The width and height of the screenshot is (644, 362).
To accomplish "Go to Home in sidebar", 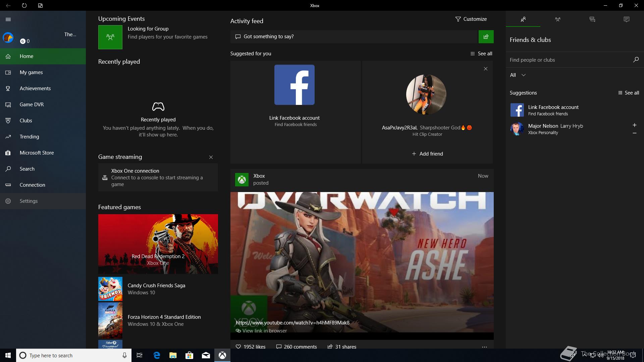I will 43,56.
